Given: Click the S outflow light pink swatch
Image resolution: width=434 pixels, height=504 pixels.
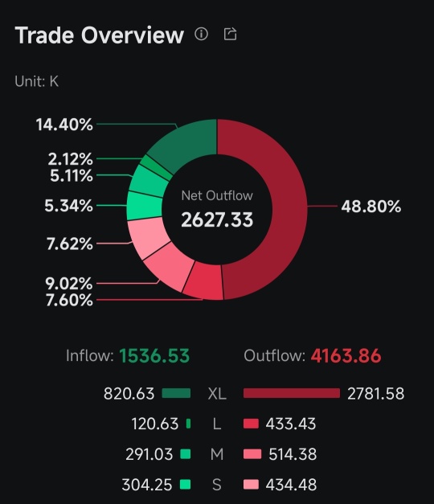Looking at the screenshot, I should click(251, 485).
